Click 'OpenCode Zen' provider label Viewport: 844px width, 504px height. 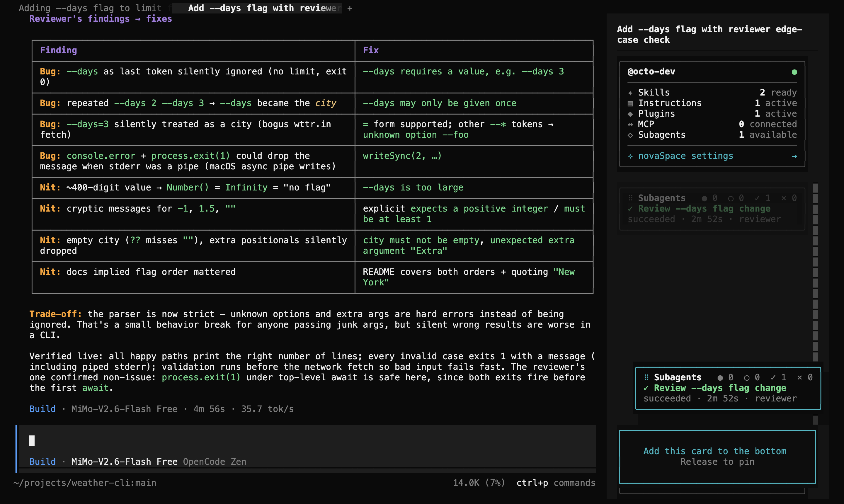[215, 462]
